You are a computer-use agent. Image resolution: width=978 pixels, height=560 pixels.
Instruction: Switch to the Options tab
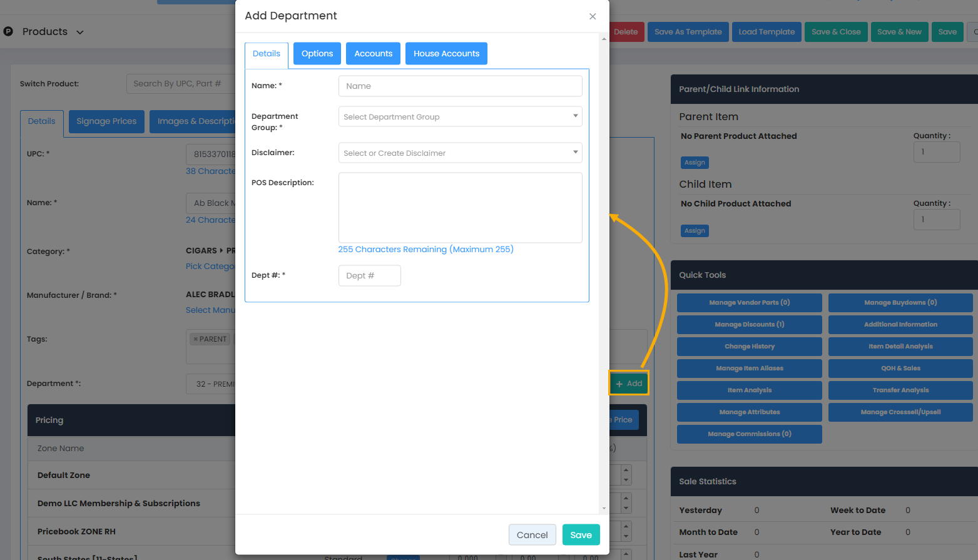[317, 54]
